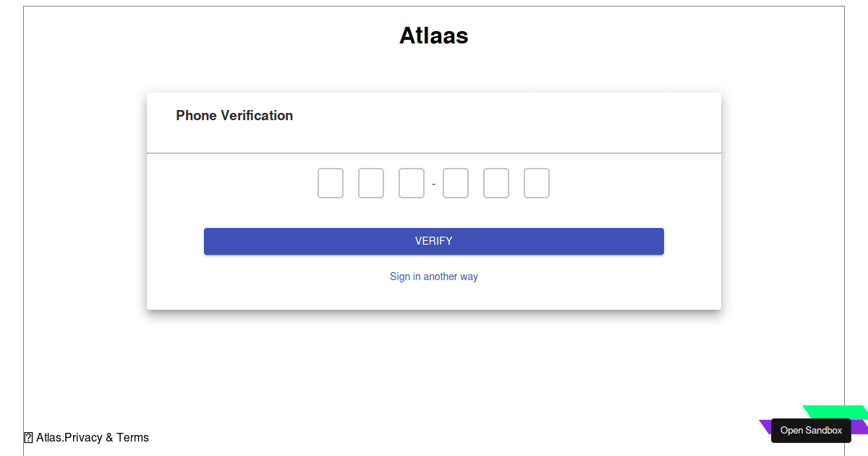Viewport: 868px width, 456px height.
Task: Select the last verification code box
Action: (x=537, y=183)
